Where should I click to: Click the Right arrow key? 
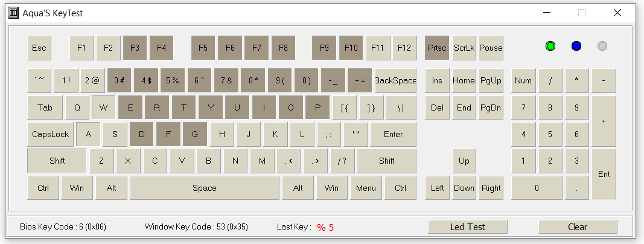point(491,188)
